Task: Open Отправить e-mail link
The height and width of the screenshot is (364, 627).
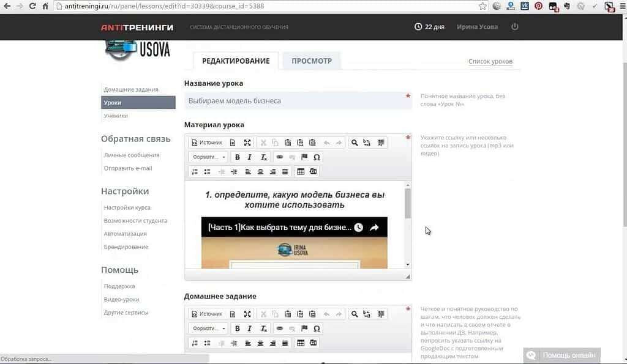Action: coord(128,168)
